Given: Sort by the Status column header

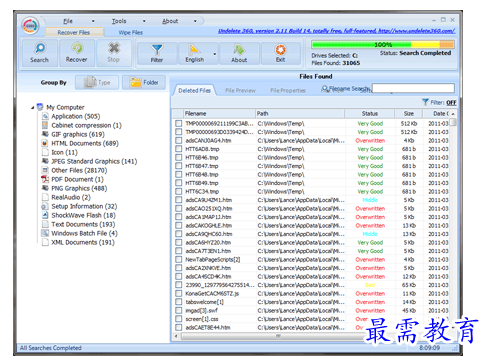Looking at the screenshot, I should (x=370, y=114).
